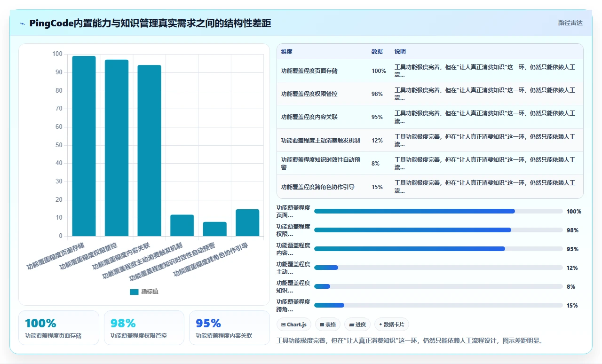This screenshot has height=364, width=602.
Task: Click the 说明 column header
Action: pyautogui.click(x=400, y=52)
